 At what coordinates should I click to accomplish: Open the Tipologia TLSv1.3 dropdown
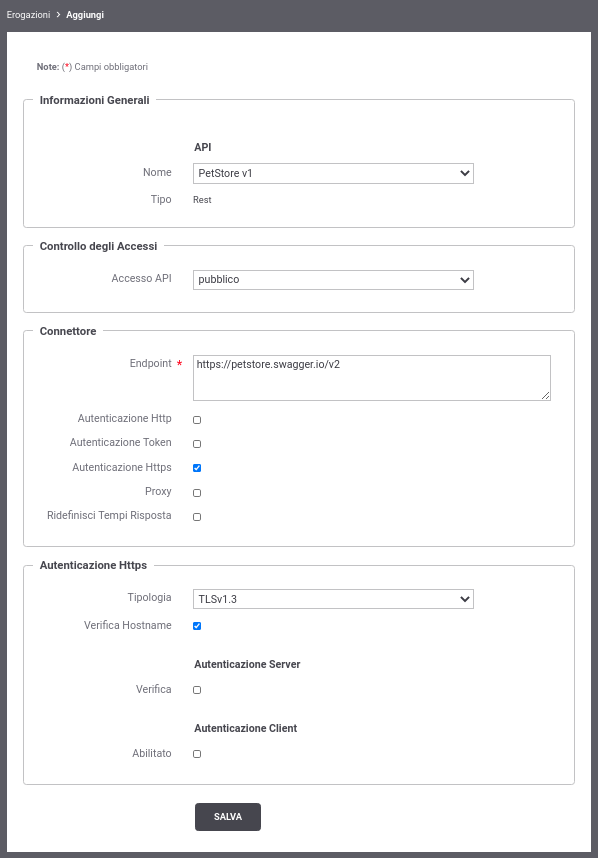[333, 599]
